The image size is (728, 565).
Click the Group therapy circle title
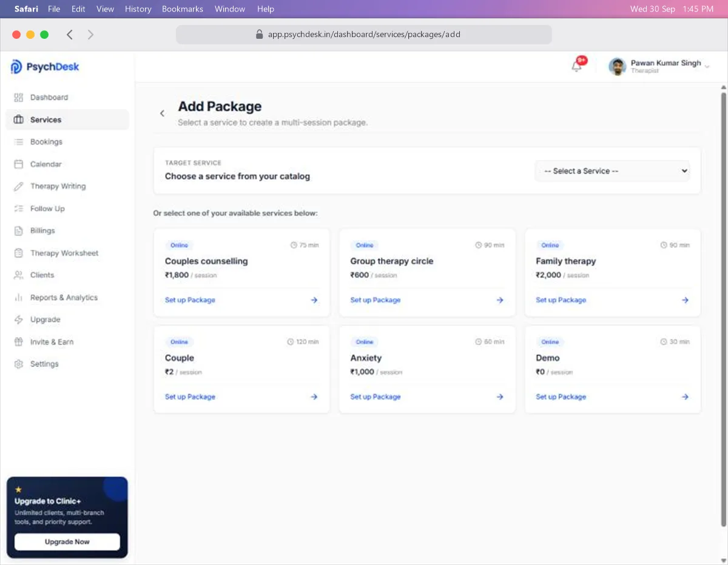[392, 261]
